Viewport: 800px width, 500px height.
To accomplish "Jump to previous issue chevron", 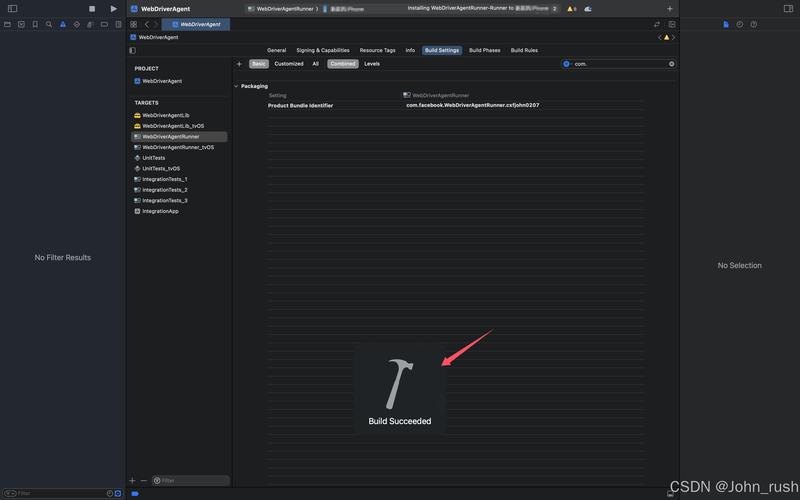I will [x=660, y=37].
